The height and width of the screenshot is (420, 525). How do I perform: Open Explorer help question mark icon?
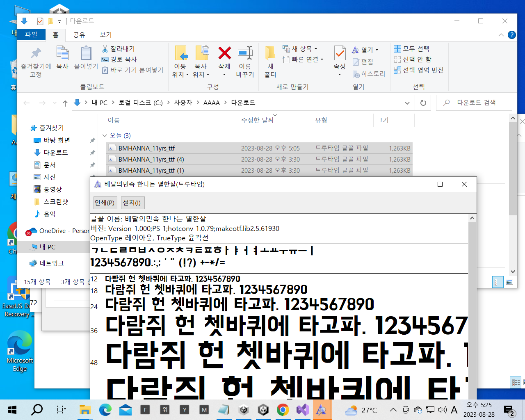tap(512, 35)
